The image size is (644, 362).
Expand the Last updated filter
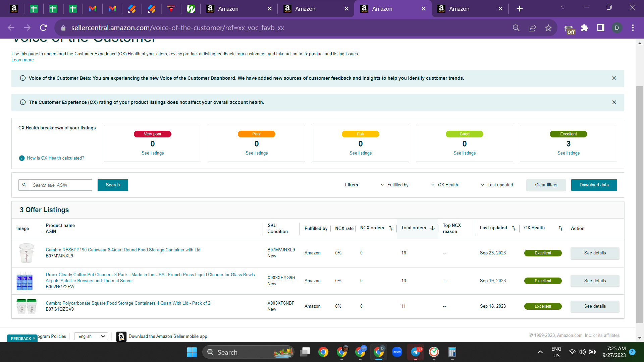(497, 185)
